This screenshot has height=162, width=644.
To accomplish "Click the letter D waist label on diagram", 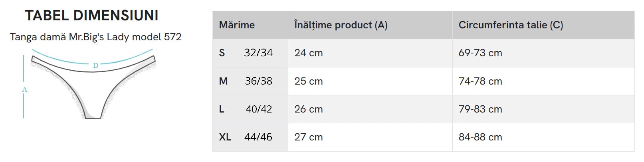I will point(95,65).
